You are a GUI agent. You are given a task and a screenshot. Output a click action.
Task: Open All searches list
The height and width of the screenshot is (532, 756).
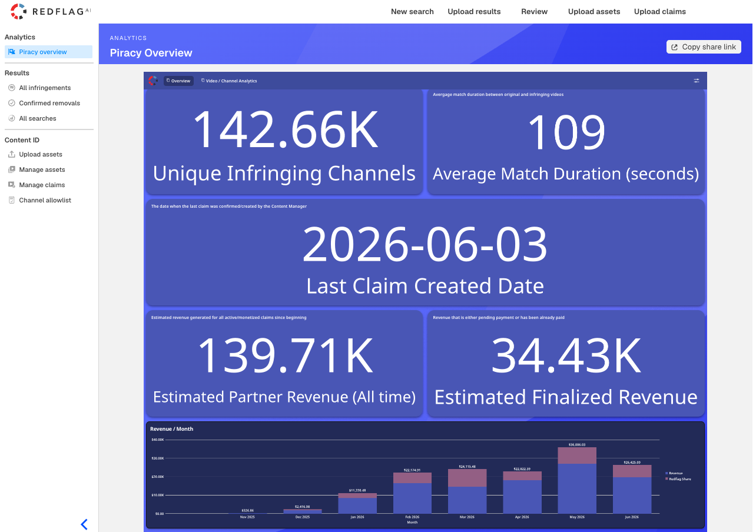click(x=38, y=118)
